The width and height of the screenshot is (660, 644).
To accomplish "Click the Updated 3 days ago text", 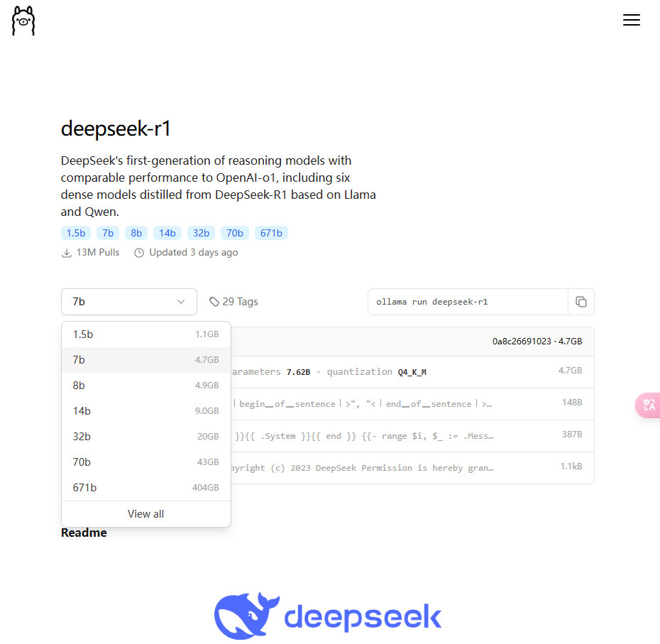I will 194,252.
